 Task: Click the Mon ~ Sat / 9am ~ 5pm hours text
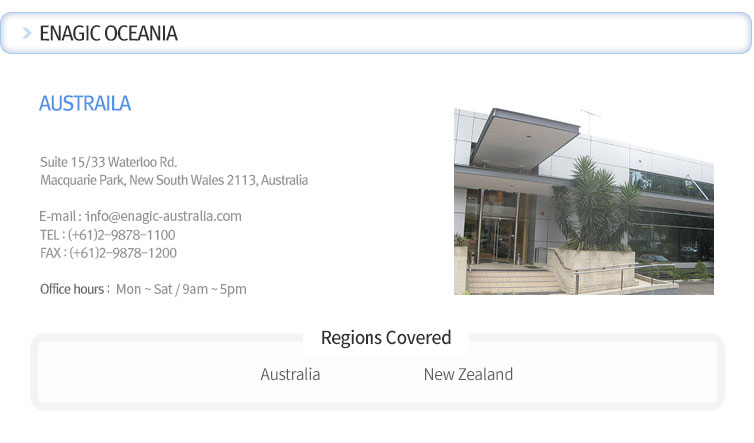click(181, 290)
